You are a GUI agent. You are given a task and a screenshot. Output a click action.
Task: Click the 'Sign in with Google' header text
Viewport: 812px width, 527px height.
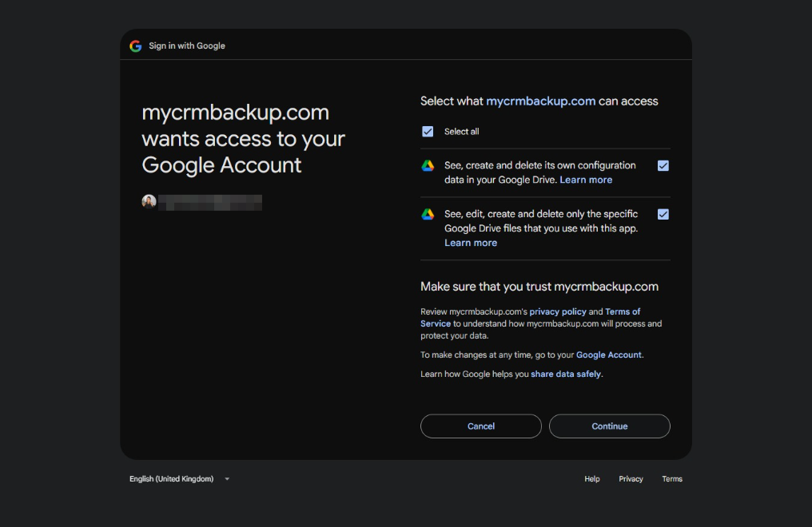(x=187, y=46)
